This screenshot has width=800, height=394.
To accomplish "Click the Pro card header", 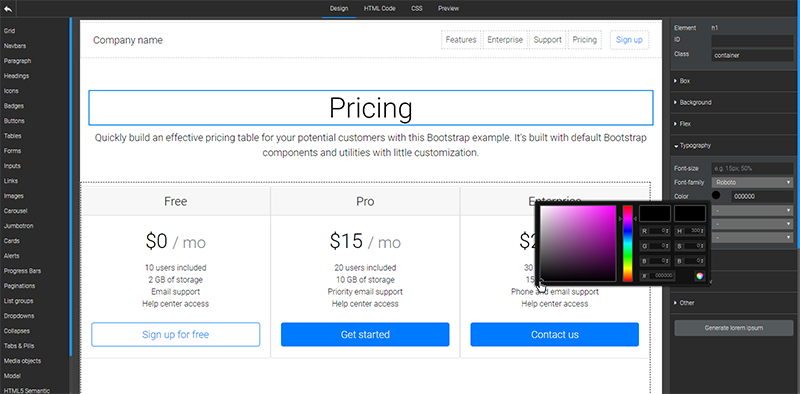I will point(365,202).
